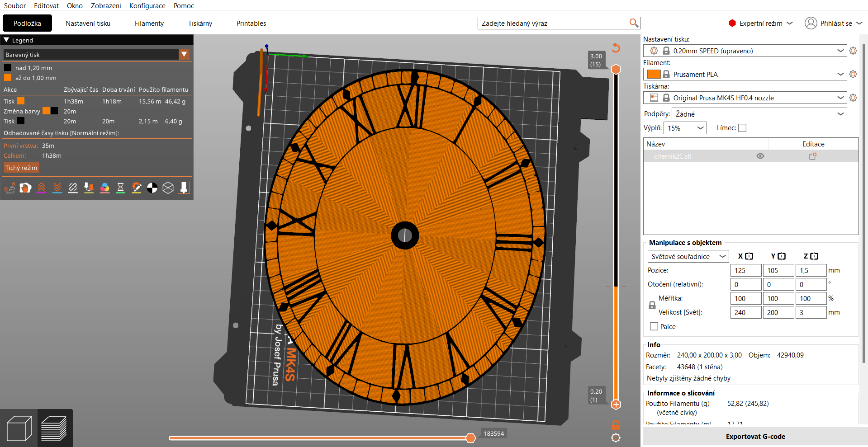This screenshot has width=868, height=447.
Task: Open Expertní režim mode dropdown
Action: coord(761,23)
